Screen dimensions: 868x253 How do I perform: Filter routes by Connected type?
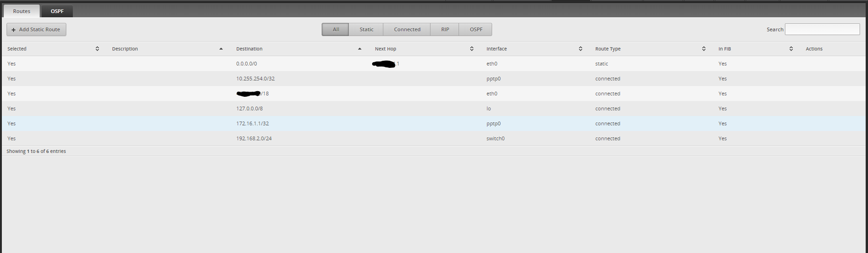click(407, 29)
